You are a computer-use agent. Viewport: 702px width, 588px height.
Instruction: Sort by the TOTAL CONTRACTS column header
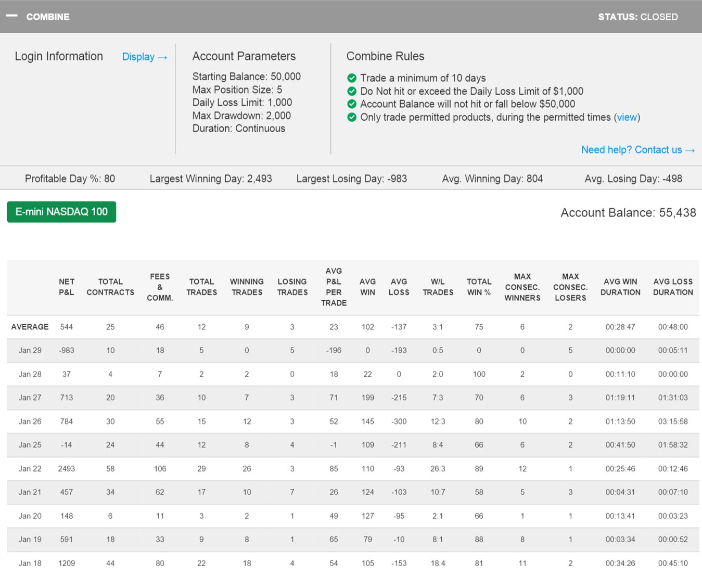110,287
